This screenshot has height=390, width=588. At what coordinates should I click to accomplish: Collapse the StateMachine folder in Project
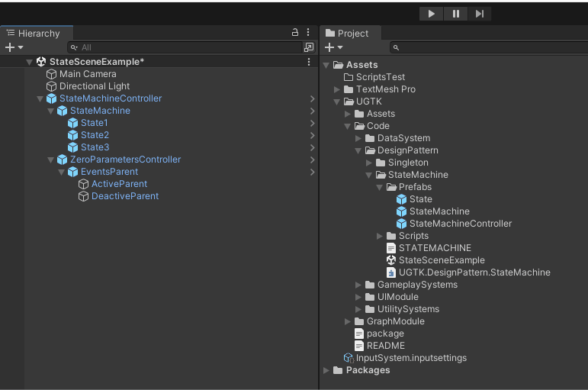tap(369, 175)
